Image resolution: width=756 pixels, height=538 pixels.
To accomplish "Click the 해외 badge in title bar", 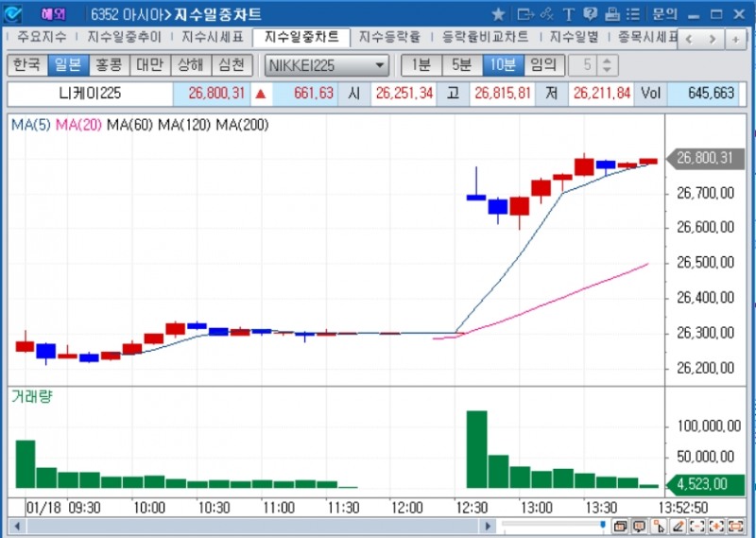I will (53, 14).
